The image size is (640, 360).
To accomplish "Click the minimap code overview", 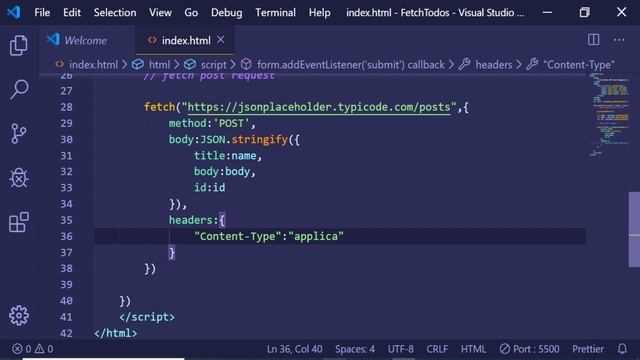I will (x=610, y=114).
